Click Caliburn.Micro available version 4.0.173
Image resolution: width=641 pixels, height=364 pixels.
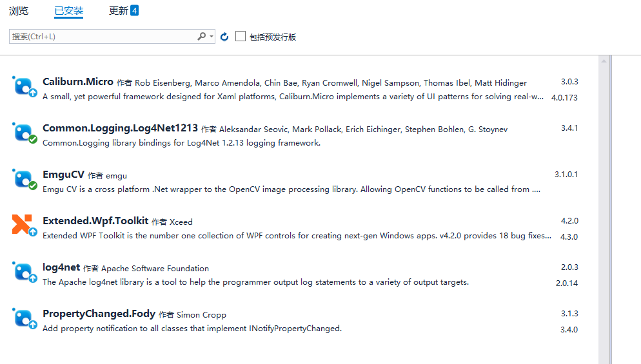(x=564, y=98)
